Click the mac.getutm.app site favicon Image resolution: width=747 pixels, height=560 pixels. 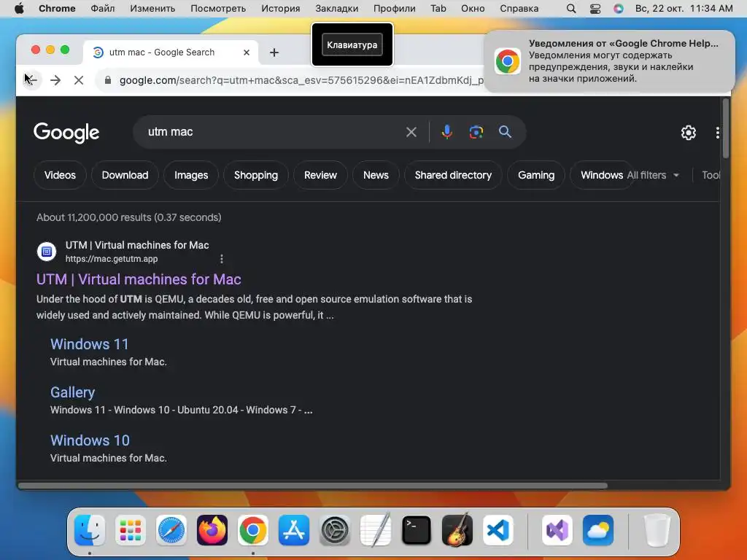(47, 252)
